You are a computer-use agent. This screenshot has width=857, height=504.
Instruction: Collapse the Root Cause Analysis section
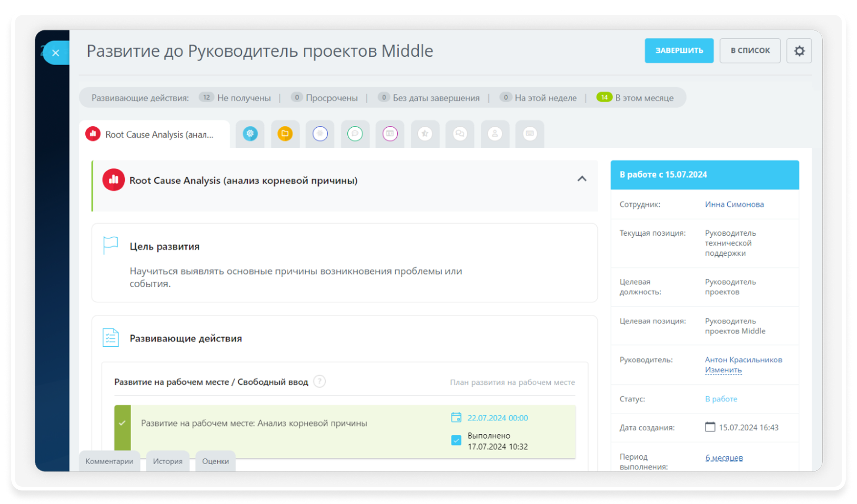[581, 179]
